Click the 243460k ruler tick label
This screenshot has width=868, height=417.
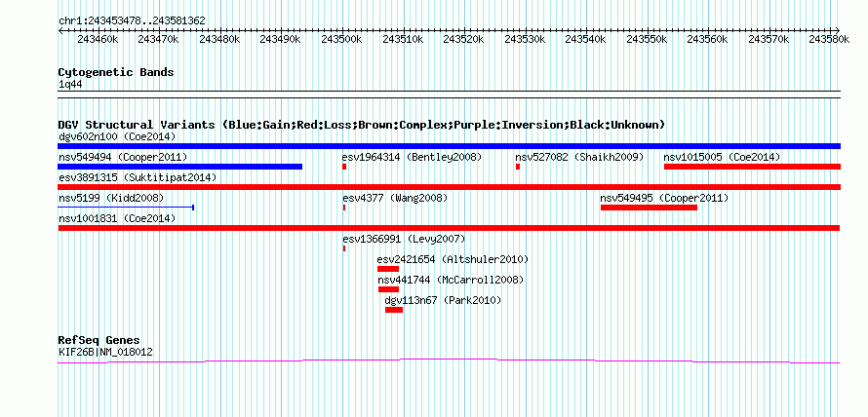click(x=98, y=39)
